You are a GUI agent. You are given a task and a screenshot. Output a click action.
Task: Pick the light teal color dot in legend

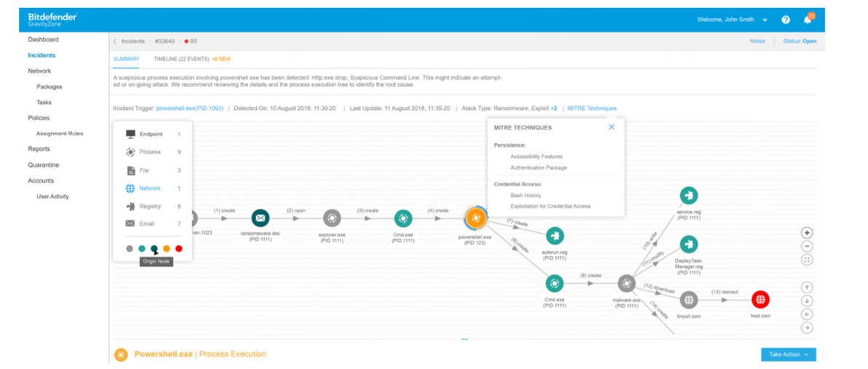tap(142, 249)
